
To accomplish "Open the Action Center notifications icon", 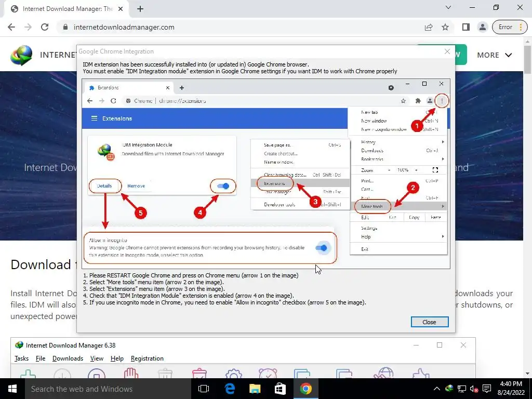I will click(x=487, y=389).
